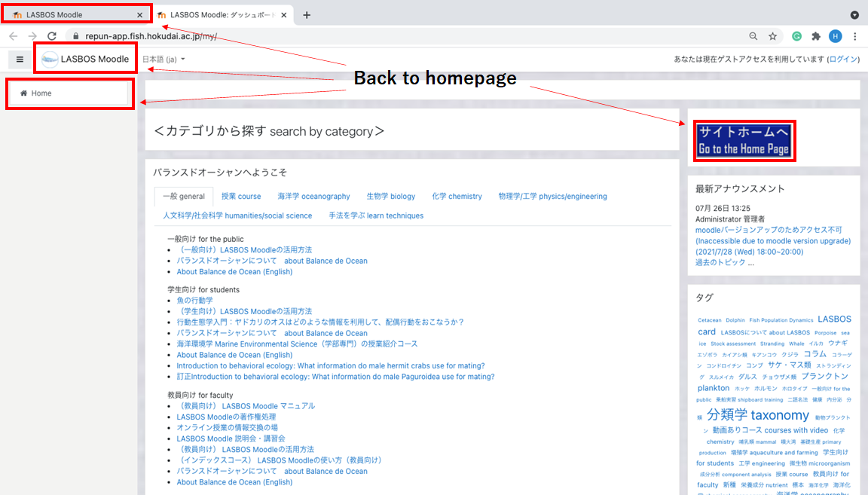
Task: Open the 化学 chemistry tab
Action: click(457, 197)
